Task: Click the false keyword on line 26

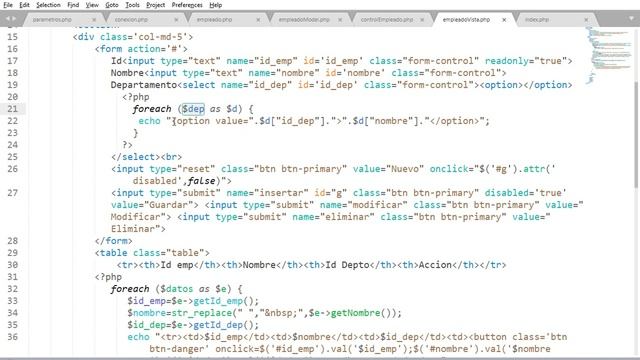Action: pyautogui.click(x=201, y=181)
